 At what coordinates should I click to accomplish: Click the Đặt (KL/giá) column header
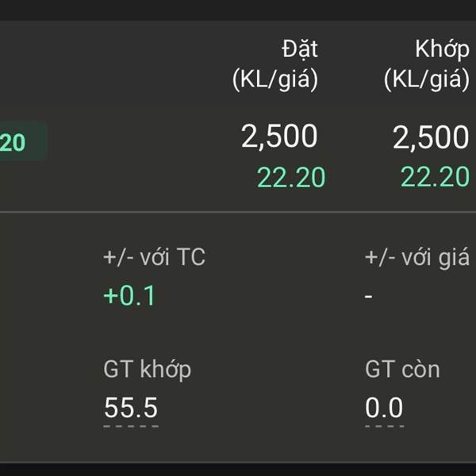(x=275, y=65)
